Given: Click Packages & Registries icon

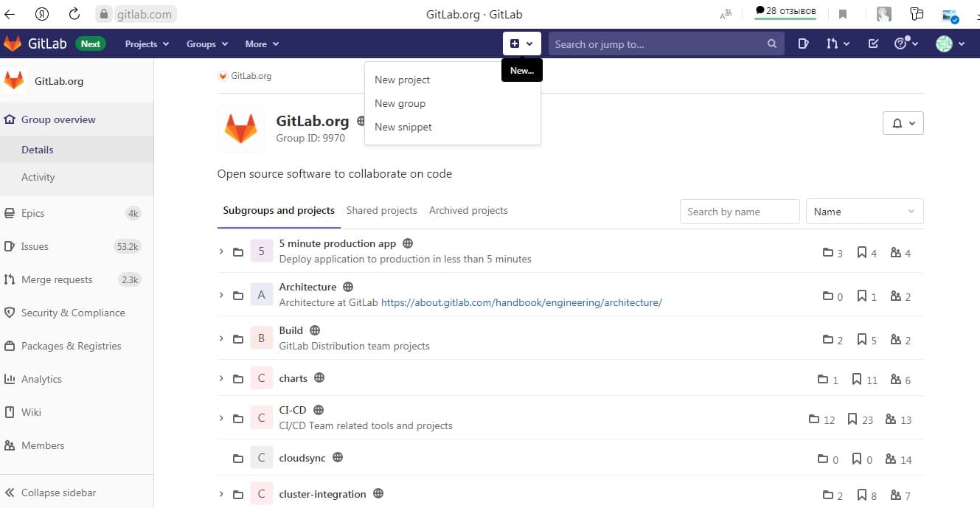Looking at the screenshot, I should click(10, 346).
